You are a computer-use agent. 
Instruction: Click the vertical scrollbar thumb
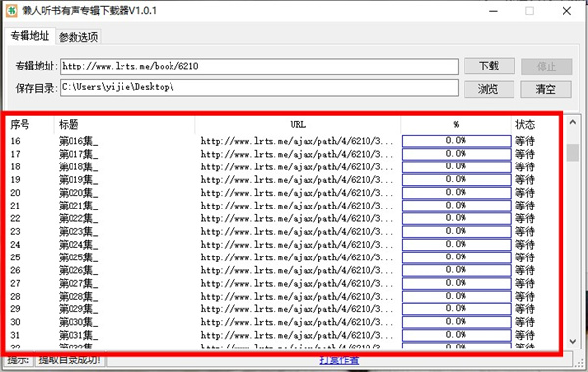click(572, 152)
